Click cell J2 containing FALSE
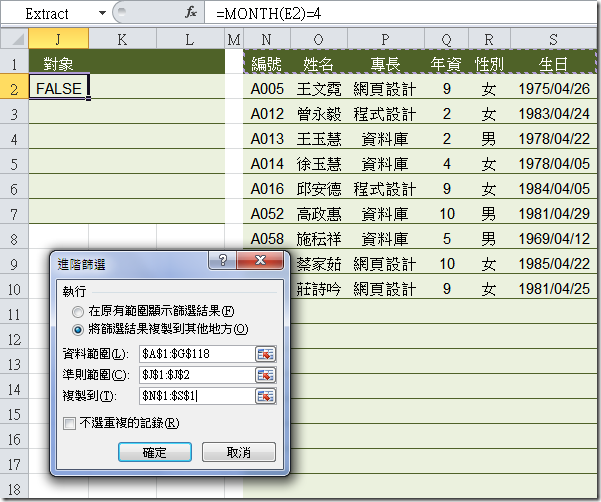This screenshot has width=601, height=502. [59, 88]
